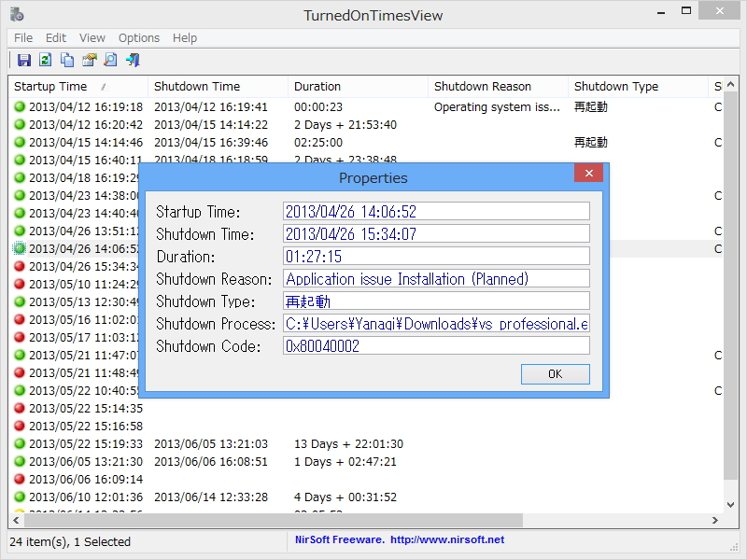747x560 pixels.
Task: Click red status icon for 2013/05/17 11:03 row
Action: [20, 337]
